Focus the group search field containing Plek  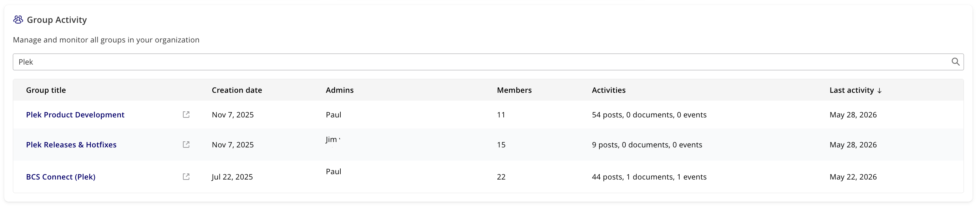click(x=488, y=62)
